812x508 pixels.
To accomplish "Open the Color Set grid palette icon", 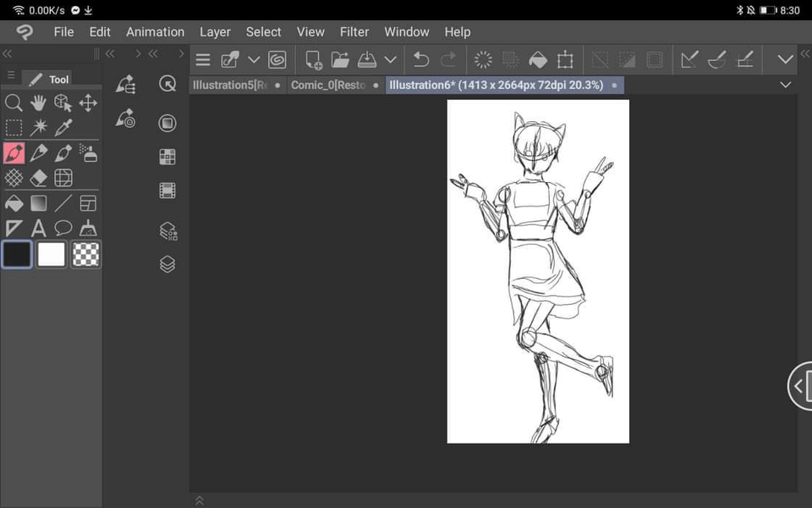I will [x=167, y=157].
